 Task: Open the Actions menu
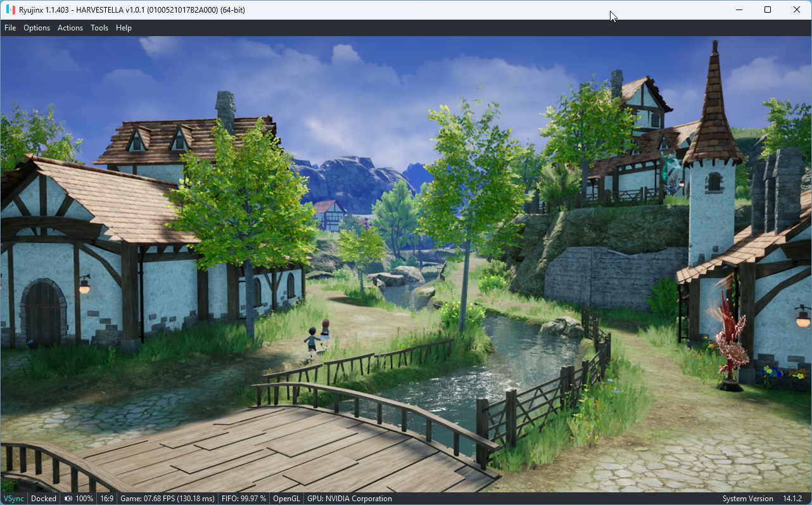pos(70,28)
